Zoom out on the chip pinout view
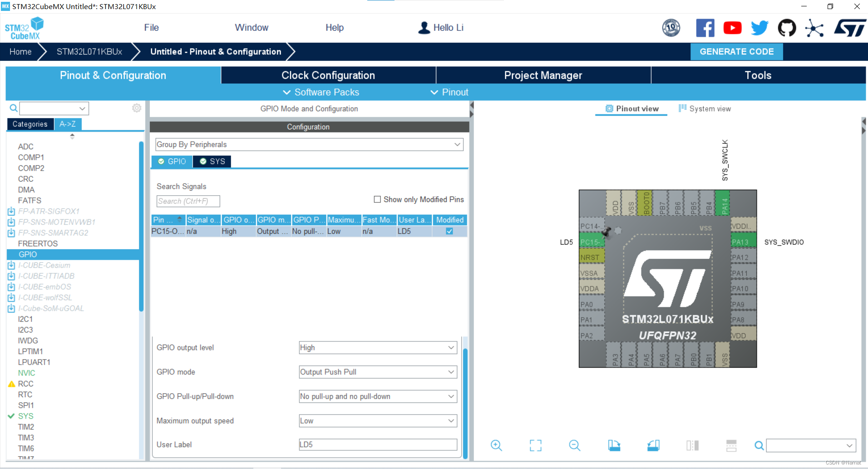 575,445
